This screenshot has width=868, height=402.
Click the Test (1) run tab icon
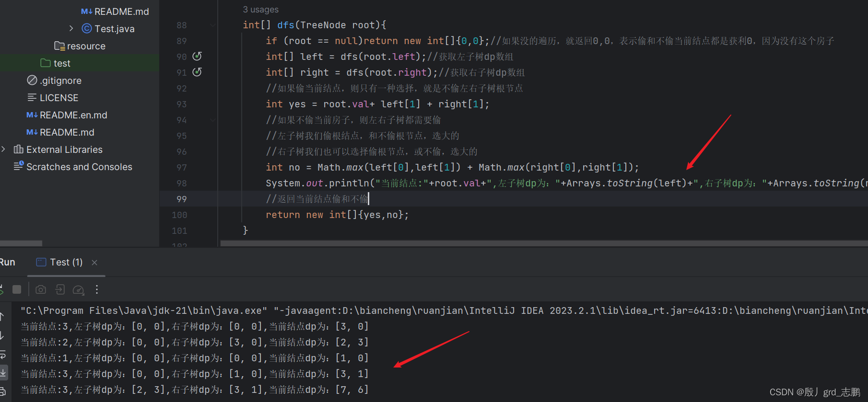point(41,262)
